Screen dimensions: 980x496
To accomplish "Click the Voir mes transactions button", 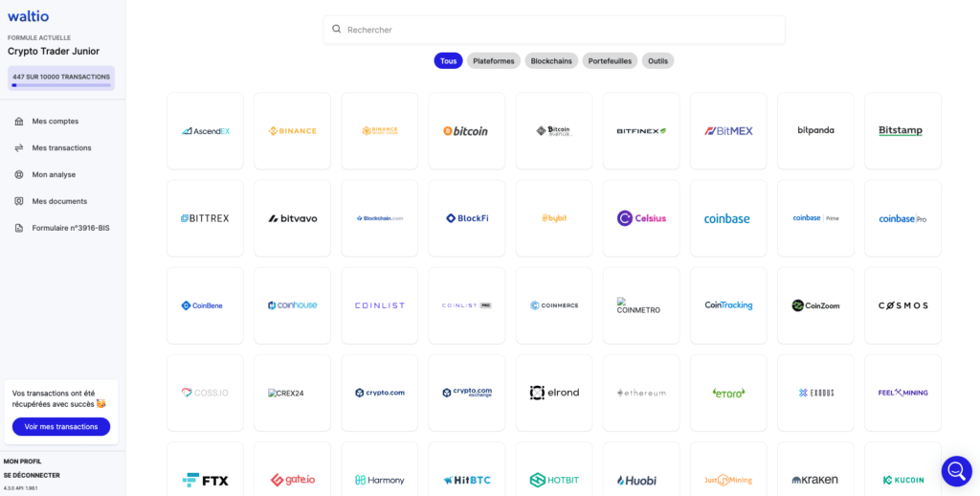I will point(61,426).
